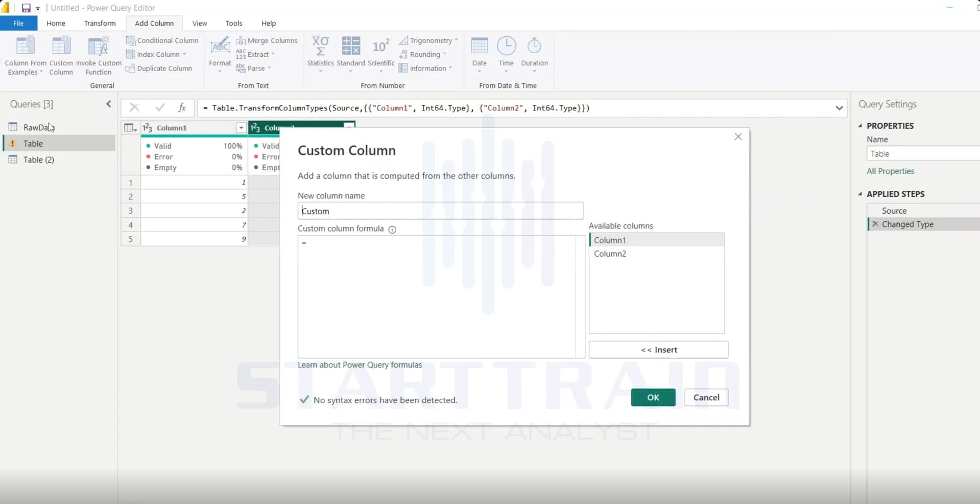Switch to the Tools tab
Image resolution: width=980 pixels, height=504 pixels.
(x=234, y=24)
